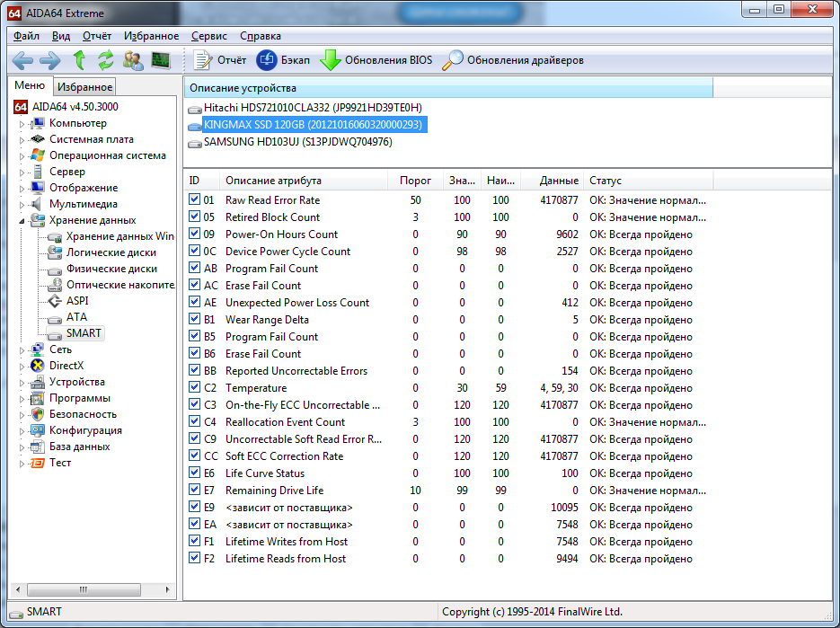Click the Бэкап toolbar button

click(283, 60)
